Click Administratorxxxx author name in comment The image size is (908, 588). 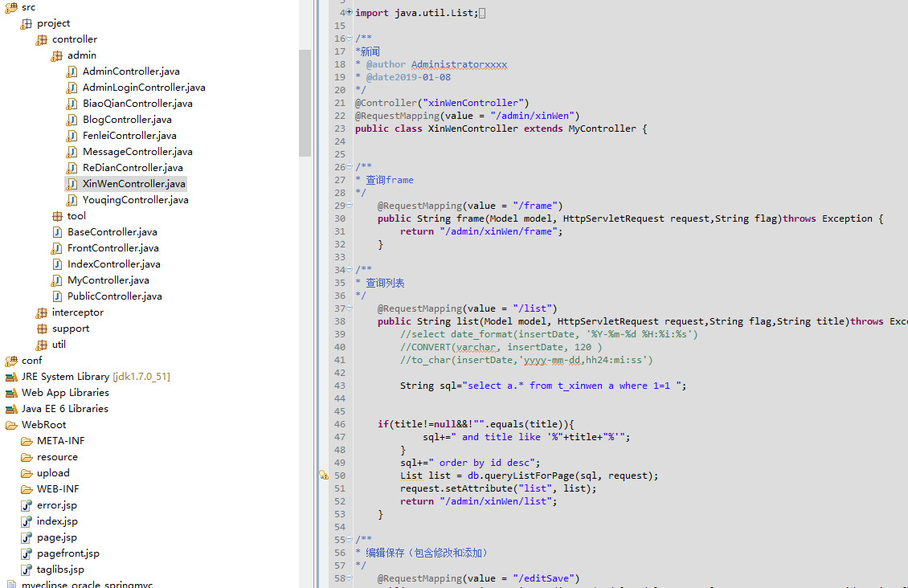click(x=459, y=64)
